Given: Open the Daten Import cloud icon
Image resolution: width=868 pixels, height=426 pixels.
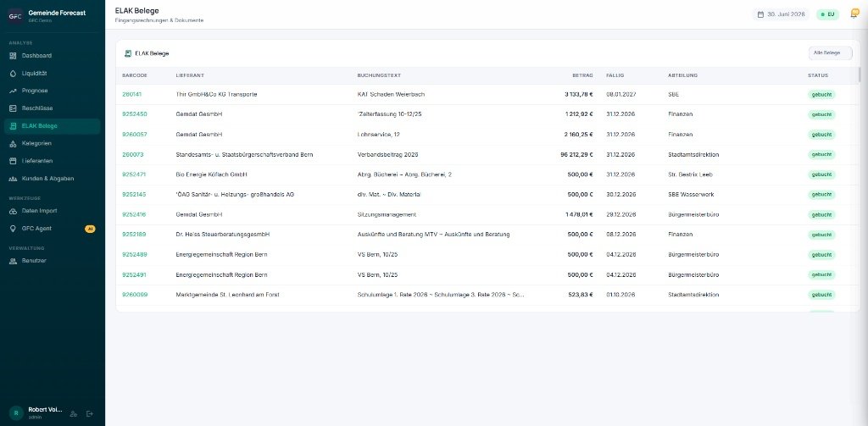Looking at the screenshot, I should click(x=14, y=211).
